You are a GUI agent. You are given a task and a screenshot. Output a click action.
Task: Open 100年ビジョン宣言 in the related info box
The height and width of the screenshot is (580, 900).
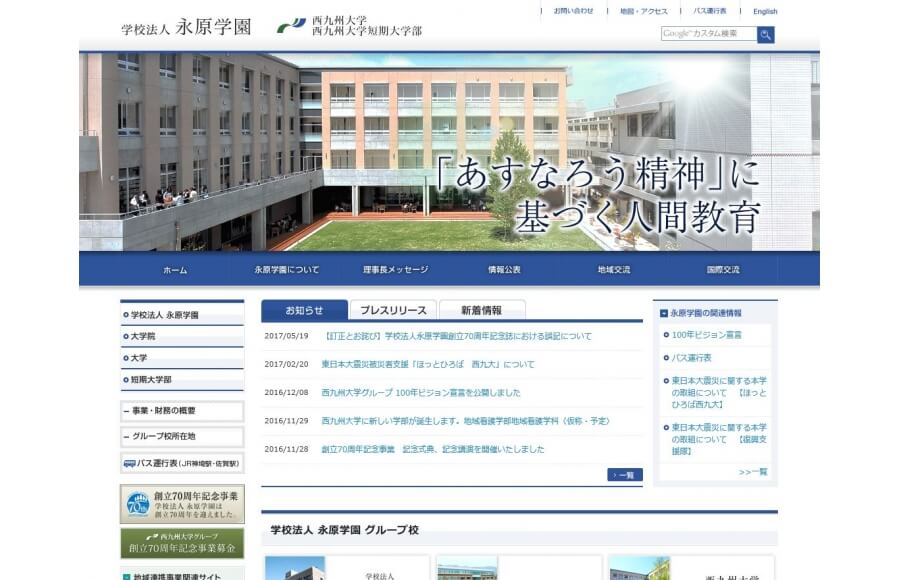[x=707, y=335]
